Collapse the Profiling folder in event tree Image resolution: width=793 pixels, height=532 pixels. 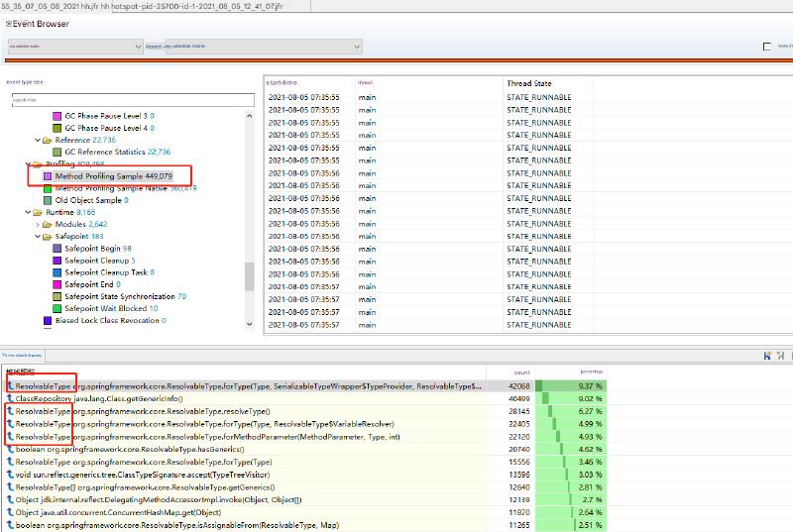(27, 164)
